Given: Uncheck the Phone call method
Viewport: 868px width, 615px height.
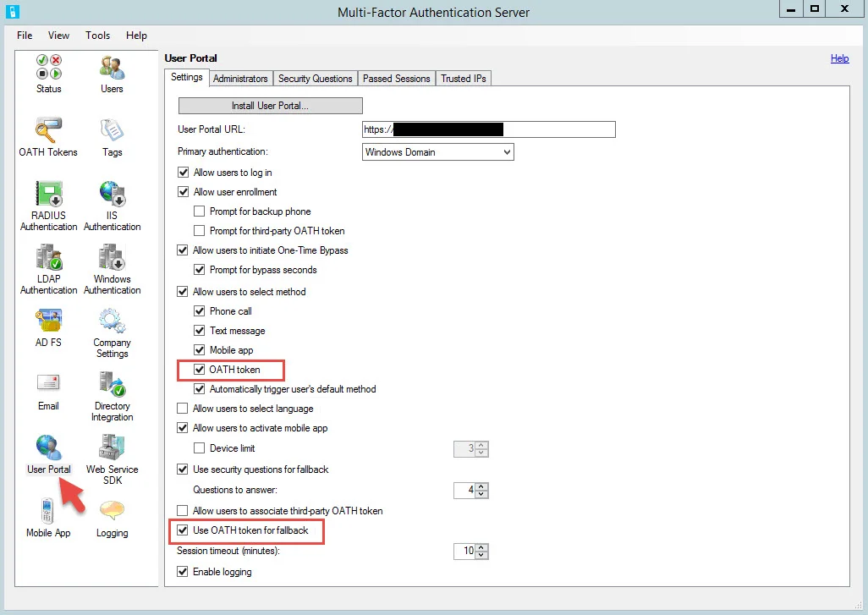Looking at the screenshot, I should pos(200,311).
